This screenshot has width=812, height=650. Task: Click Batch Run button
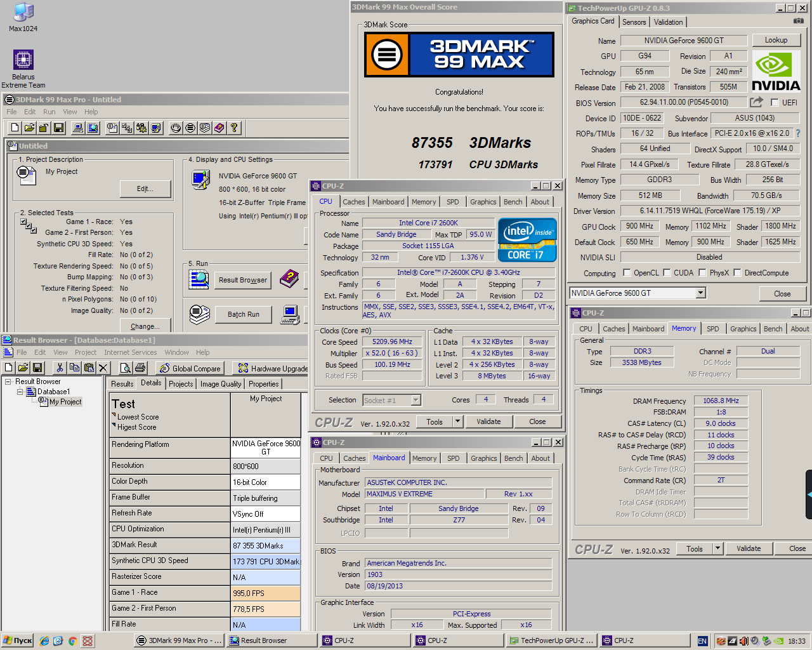[x=244, y=314]
